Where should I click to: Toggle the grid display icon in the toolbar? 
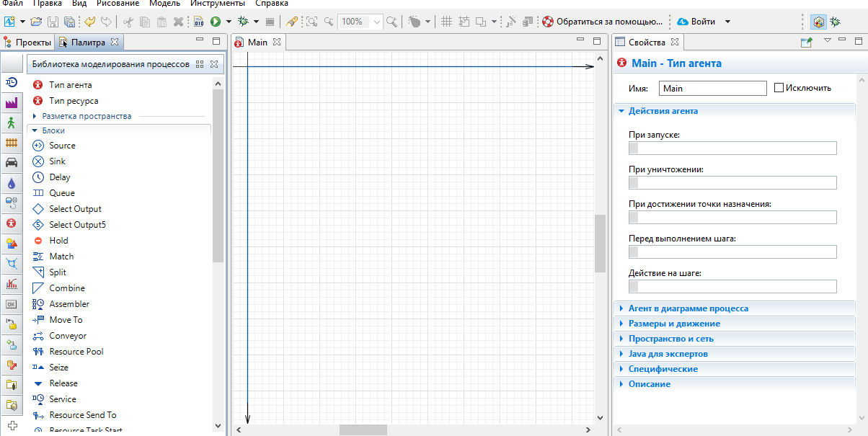(446, 22)
